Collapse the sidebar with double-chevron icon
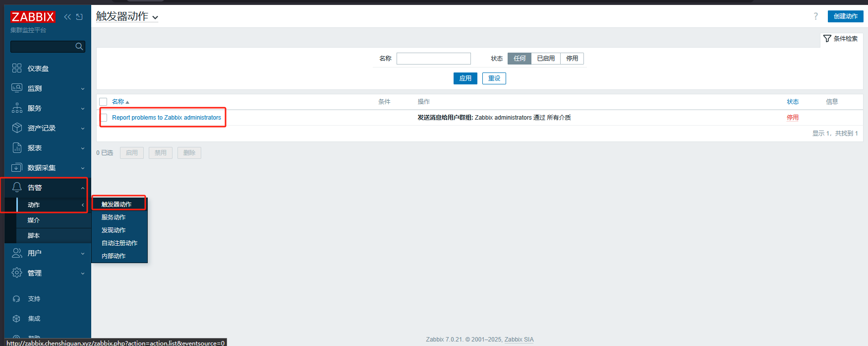The image size is (868, 346). coord(67,17)
